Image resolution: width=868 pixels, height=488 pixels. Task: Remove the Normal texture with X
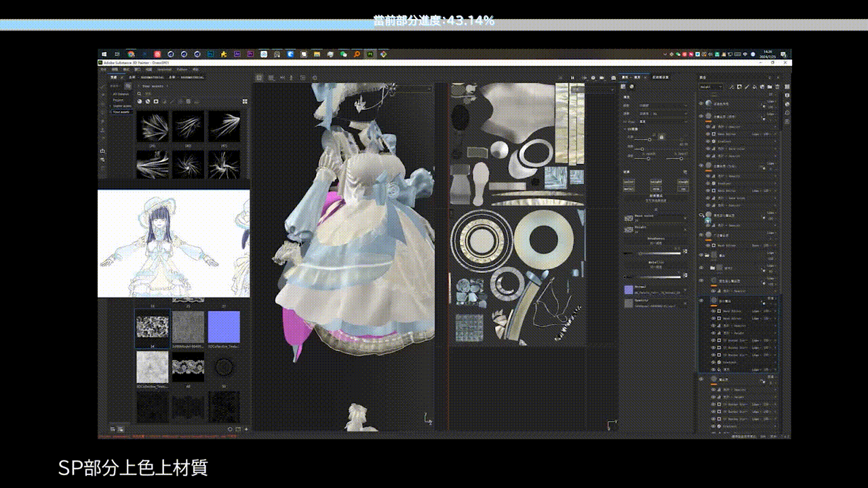[685, 289]
